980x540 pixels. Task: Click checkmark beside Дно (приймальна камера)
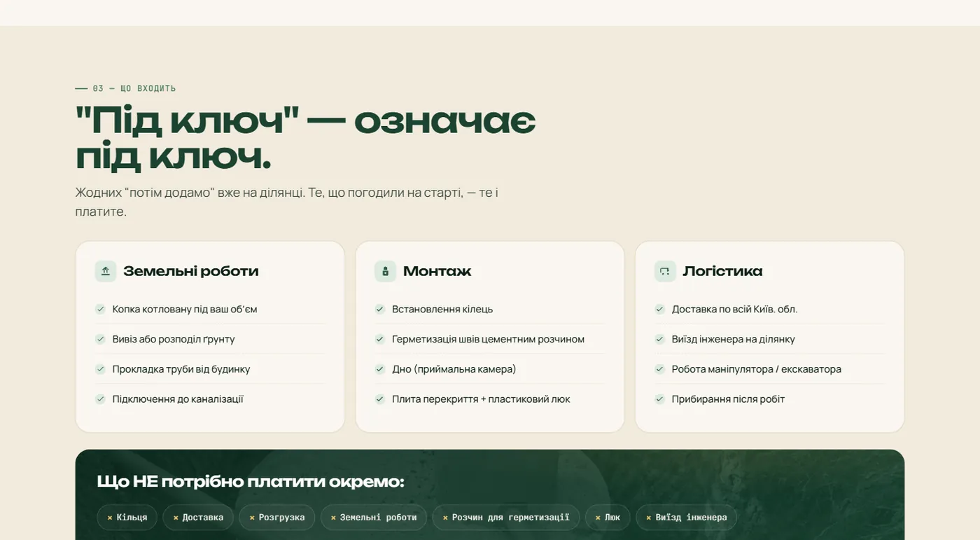pyautogui.click(x=380, y=369)
